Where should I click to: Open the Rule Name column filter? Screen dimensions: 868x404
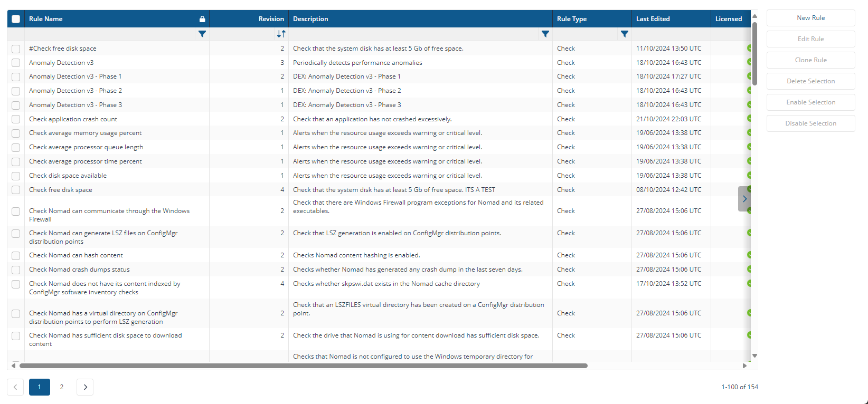202,34
